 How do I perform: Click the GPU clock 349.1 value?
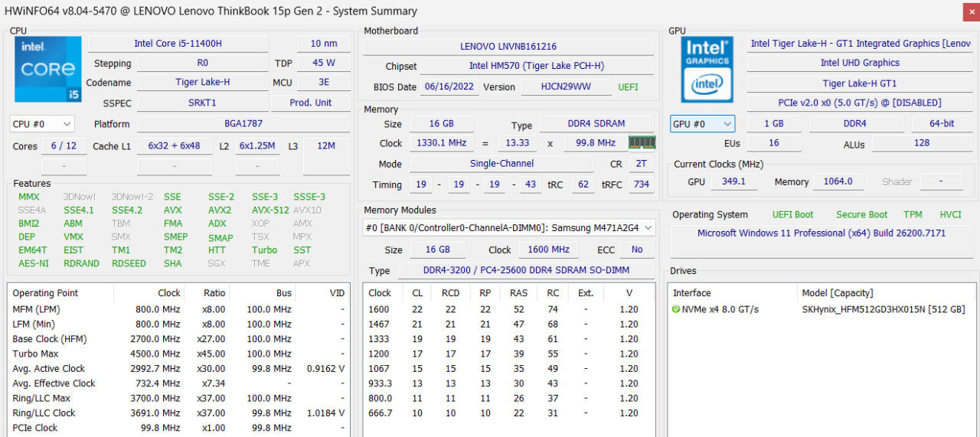(x=733, y=181)
